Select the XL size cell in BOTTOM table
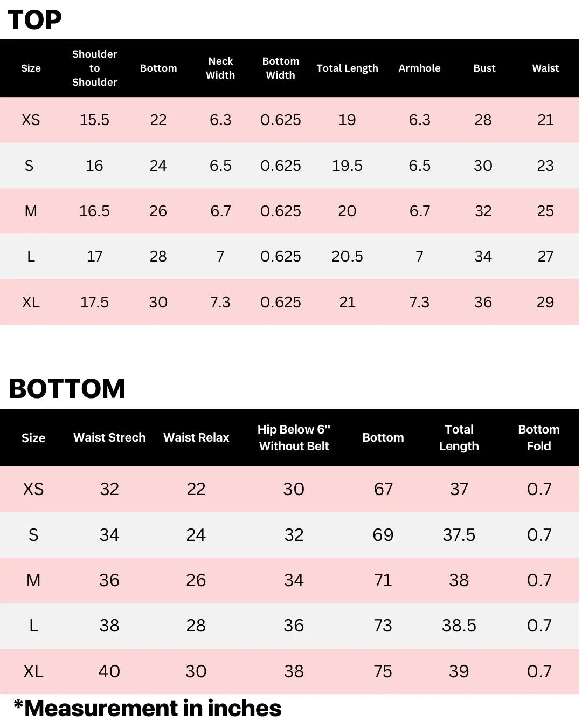 pos(33,671)
